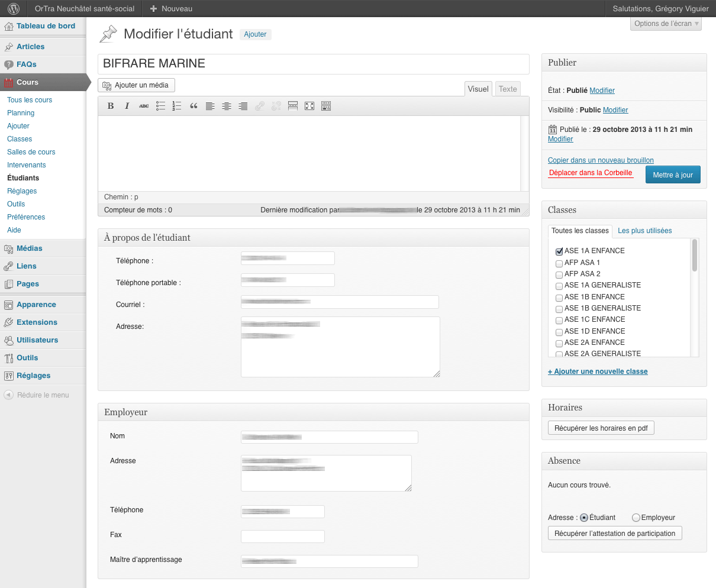
Task: Switch to the Texte editor tab
Action: 508,89
